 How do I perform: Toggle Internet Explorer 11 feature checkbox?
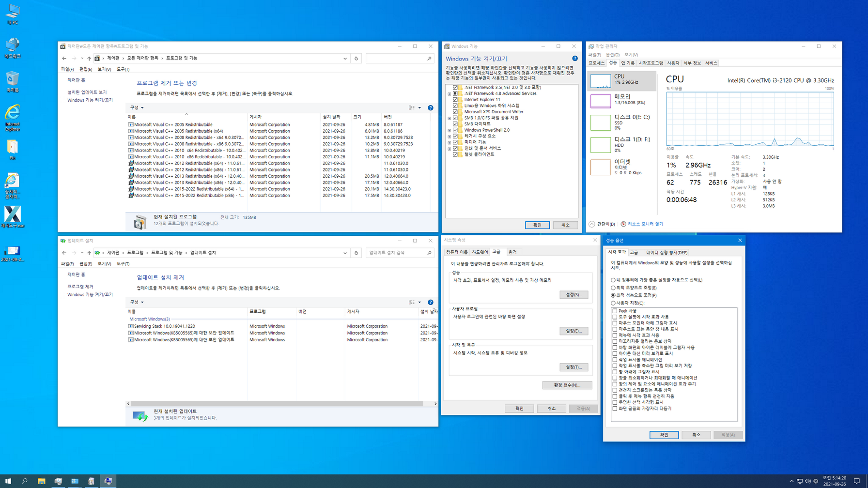455,99
